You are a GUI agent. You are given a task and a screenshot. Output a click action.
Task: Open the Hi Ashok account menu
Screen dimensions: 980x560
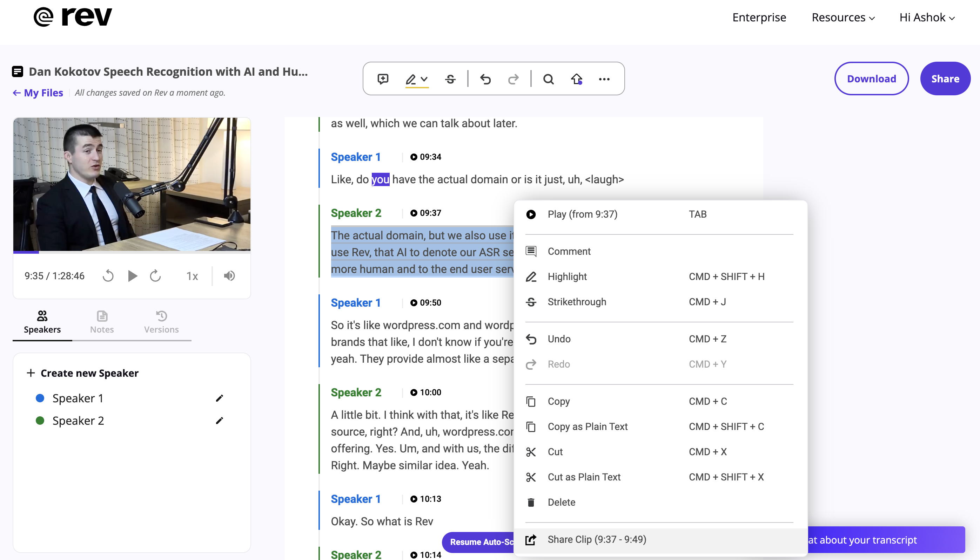click(x=926, y=17)
